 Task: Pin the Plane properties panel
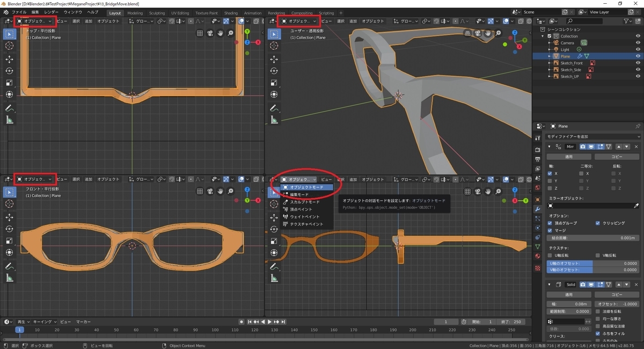638,126
